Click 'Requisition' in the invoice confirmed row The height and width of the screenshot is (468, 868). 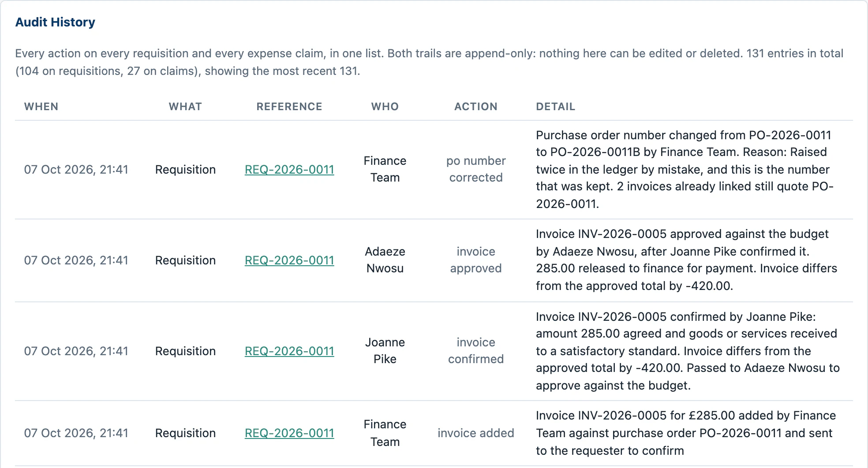point(185,351)
